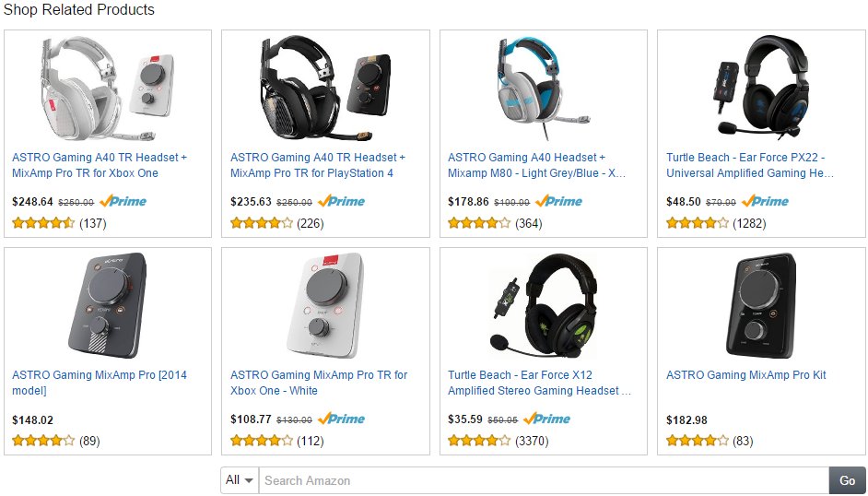Open ASTRO Gaming MixAmp Pro Kit link
868x496 pixels.
coord(745,375)
